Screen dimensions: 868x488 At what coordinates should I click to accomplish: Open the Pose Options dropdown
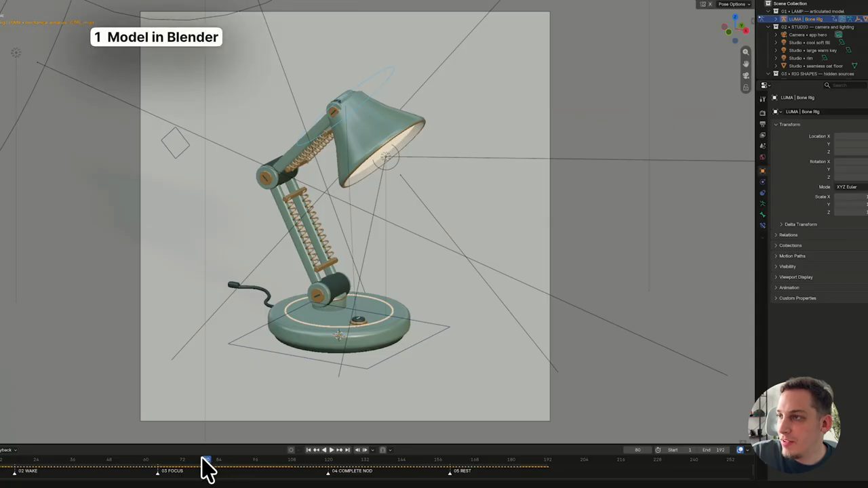pyautogui.click(x=734, y=4)
